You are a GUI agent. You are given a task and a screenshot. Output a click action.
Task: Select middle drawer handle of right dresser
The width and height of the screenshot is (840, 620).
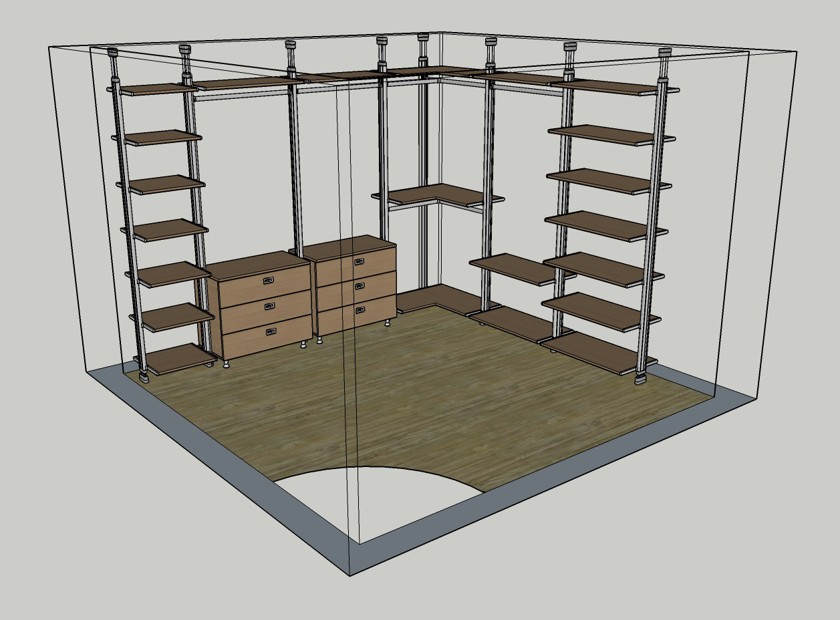coord(360,285)
